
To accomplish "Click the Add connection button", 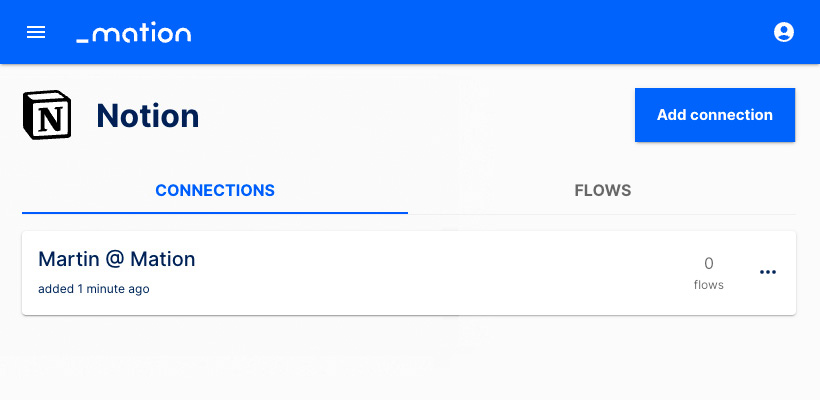I will pyautogui.click(x=715, y=115).
